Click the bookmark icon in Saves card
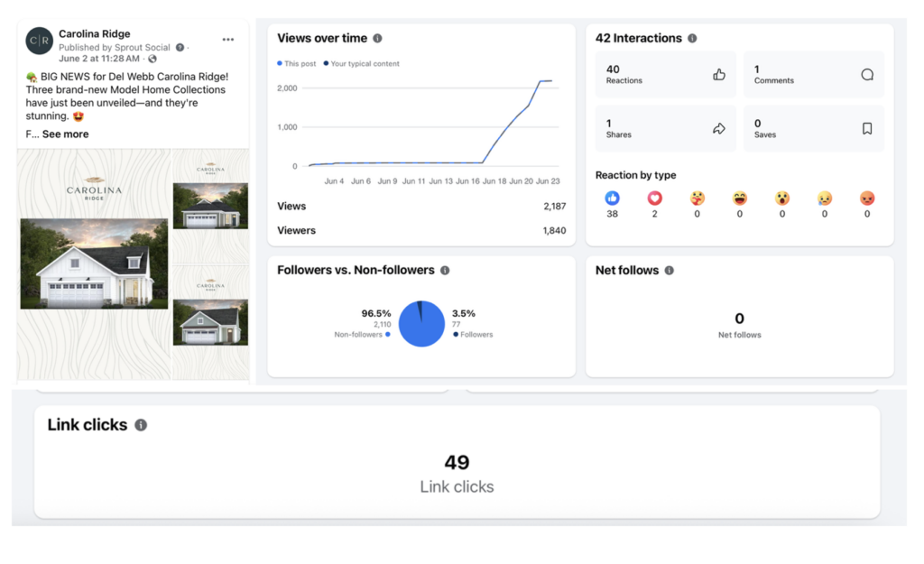Viewport: 924px width, 564px height. [x=867, y=128]
